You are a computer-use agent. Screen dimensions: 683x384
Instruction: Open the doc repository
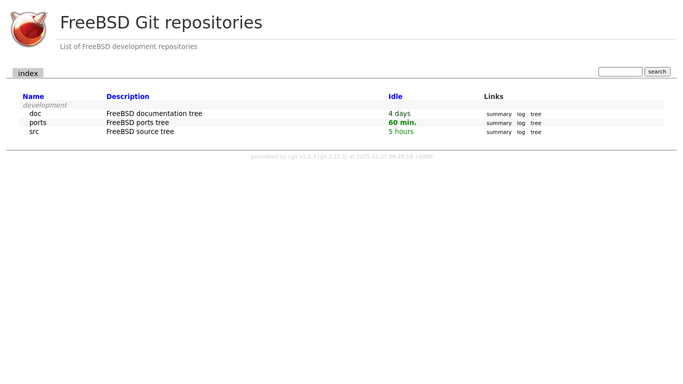[35, 114]
